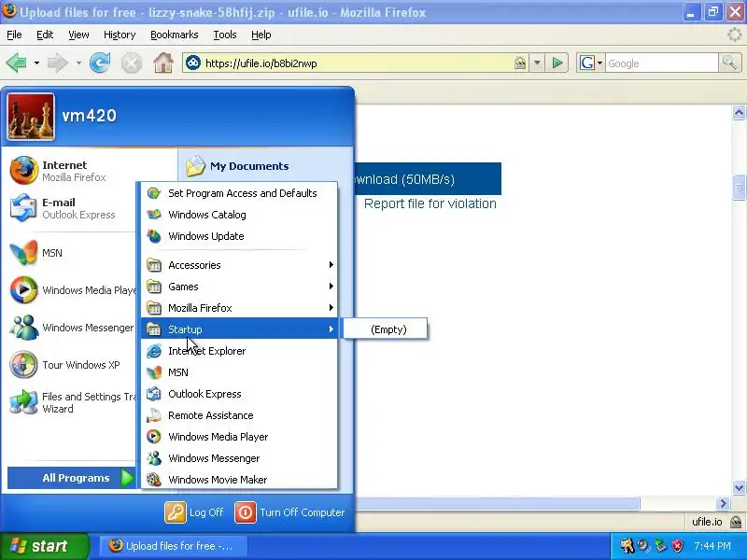The width and height of the screenshot is (747, 560).
Task: Open Remote Assistance
Action: (x=239, y=415)
